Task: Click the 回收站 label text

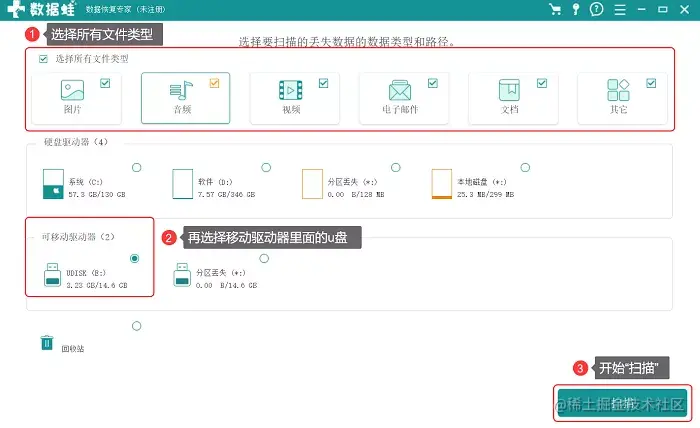Action: [x=72, y=349]
